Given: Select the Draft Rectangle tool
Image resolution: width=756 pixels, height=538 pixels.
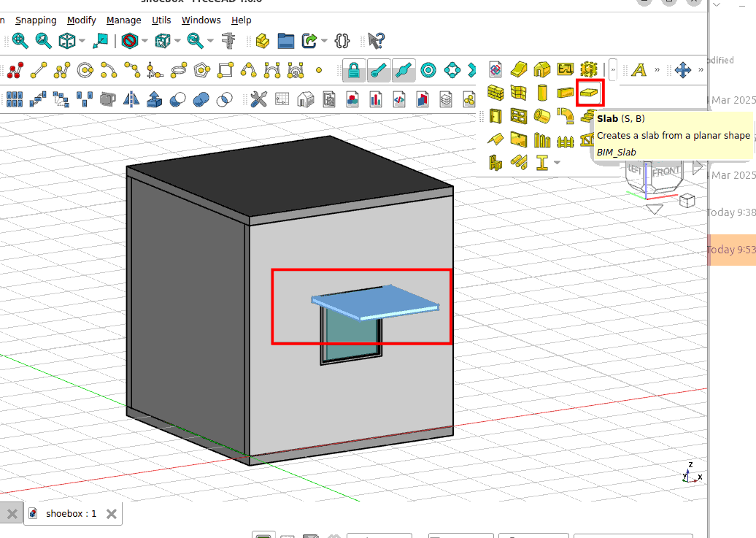Looking at the screenshot, I should pos(225,70).
